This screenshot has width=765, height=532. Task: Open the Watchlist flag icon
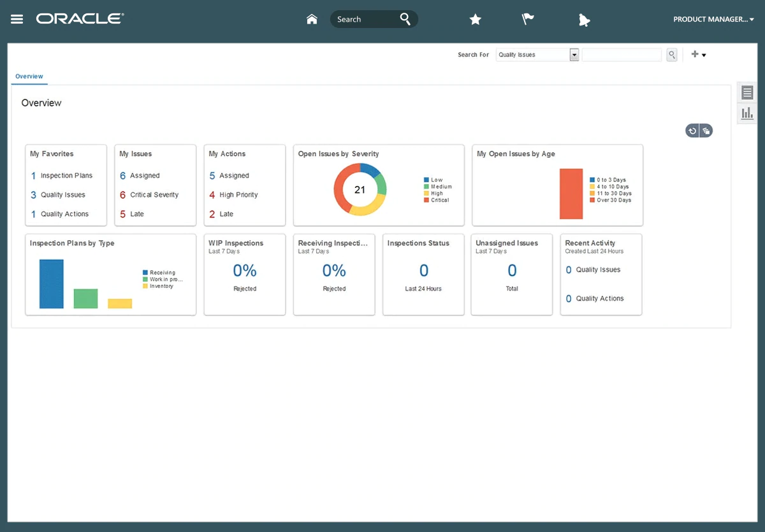(528, 19)
